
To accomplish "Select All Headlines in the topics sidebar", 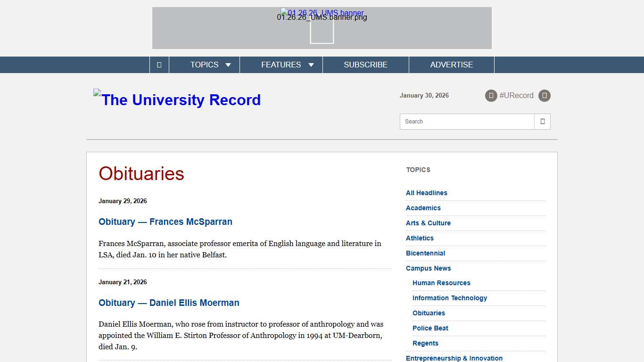I will click(426, 193).
